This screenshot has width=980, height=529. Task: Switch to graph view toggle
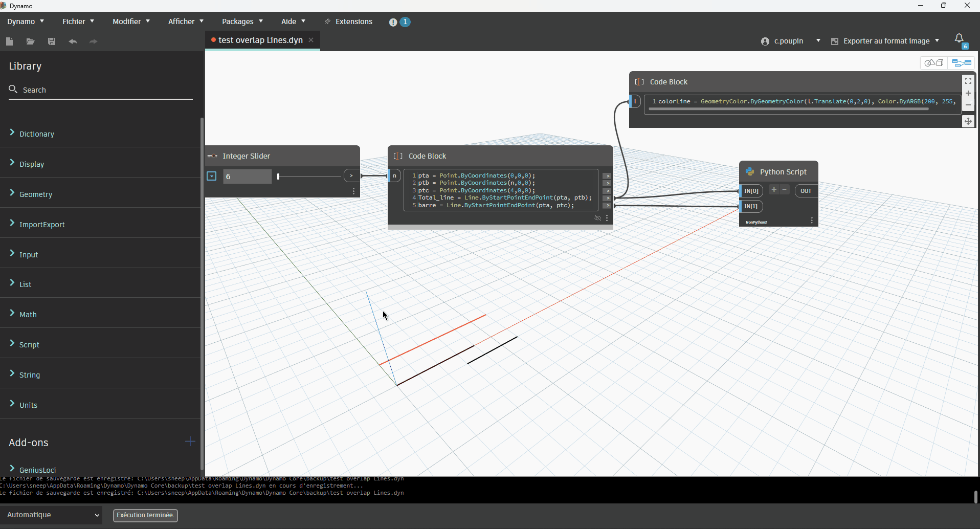point(962,63)
